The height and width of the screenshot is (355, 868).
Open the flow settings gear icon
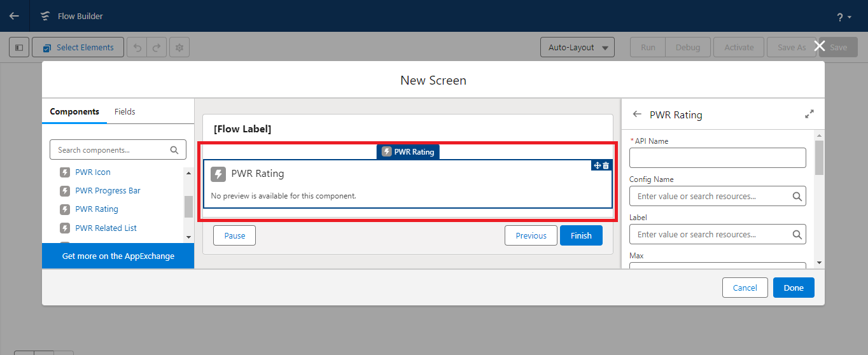179,47
